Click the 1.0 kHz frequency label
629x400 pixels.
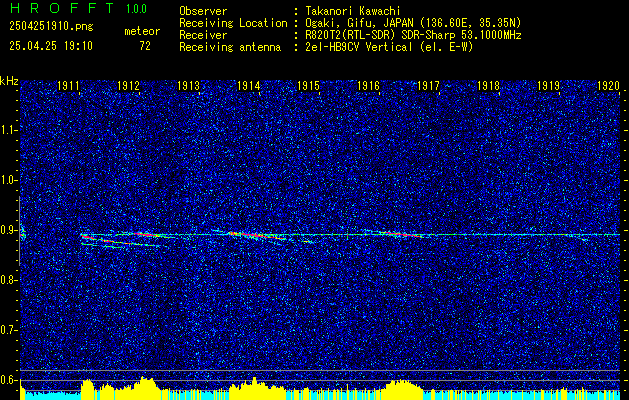[x=9, y=181]
